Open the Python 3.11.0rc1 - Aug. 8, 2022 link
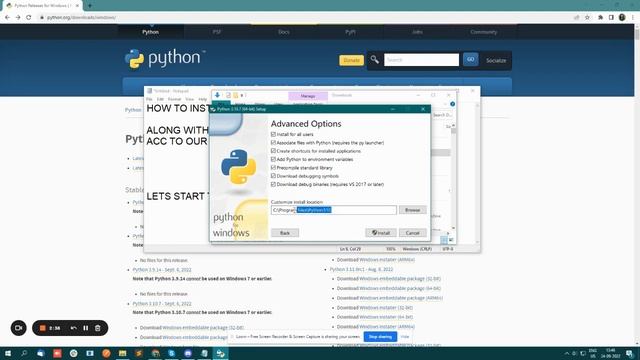 click(361, 269)
